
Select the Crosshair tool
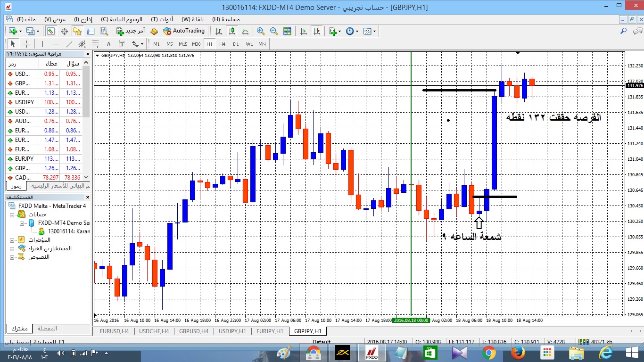tap(27, 44)
